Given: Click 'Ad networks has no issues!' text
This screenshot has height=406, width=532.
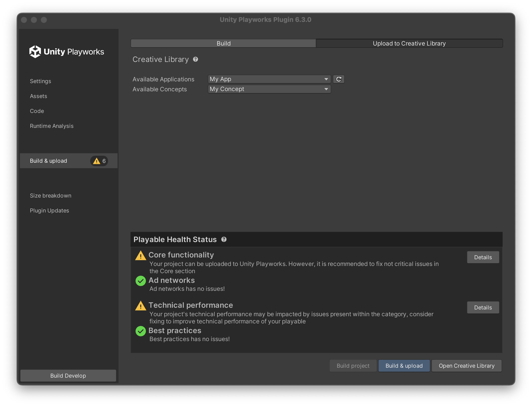Looking at the screenshot, I should pyautogui.click(x=187, y=289).
